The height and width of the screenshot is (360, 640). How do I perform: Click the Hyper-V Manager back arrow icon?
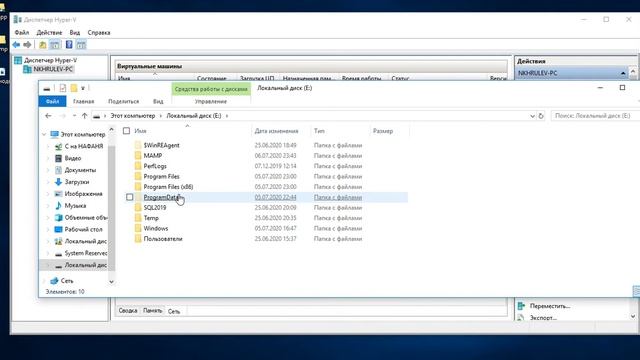[x=16, y=44]
